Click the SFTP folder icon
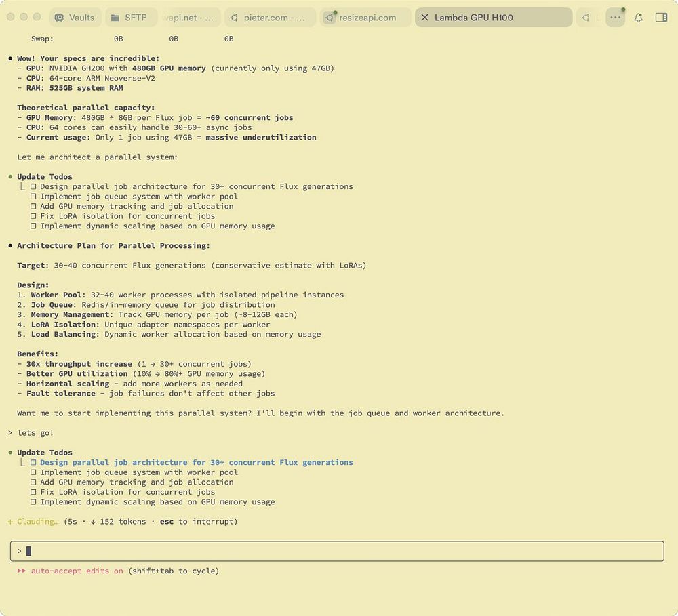The height and width of the screenshot is (616, 678). (x=115, y=18)
